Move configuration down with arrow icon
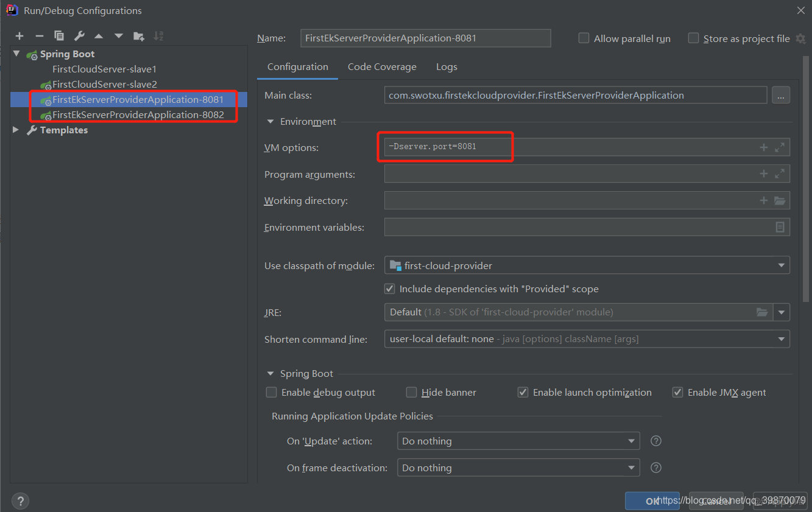Screen dimensions: 812x512 point(119,36)
